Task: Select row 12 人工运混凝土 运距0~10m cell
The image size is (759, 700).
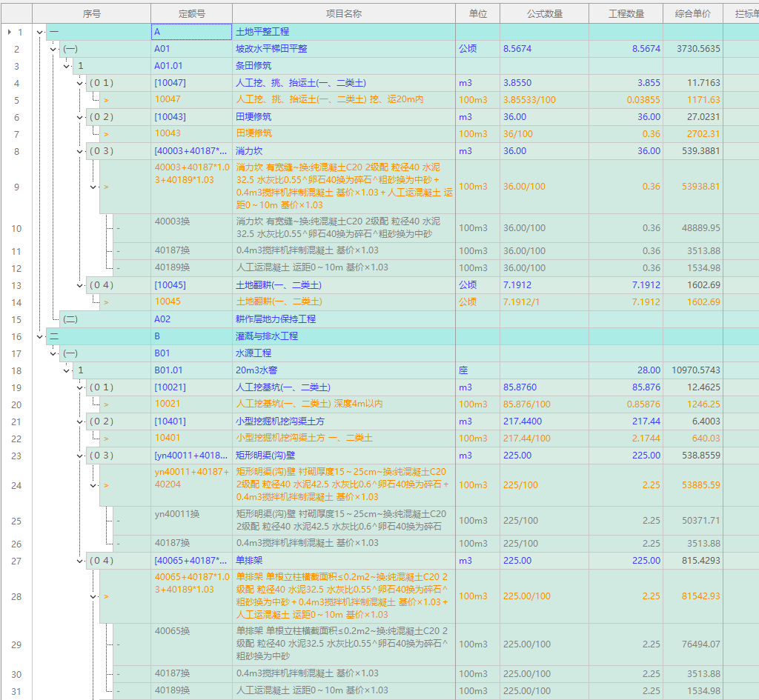Action: coord(344,267)
